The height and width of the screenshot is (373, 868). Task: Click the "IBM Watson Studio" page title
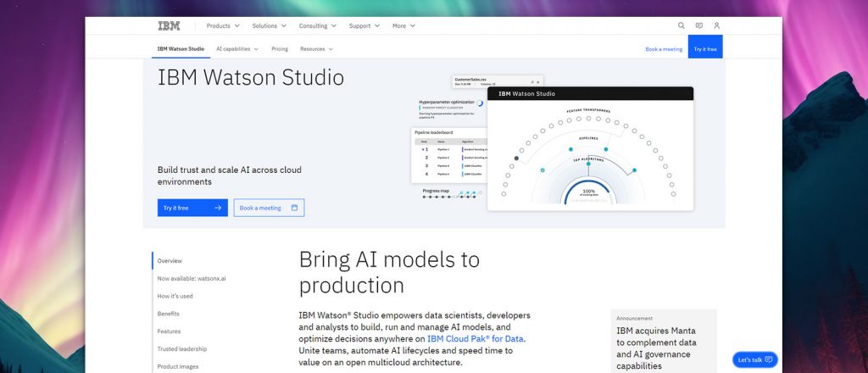(251, 77)
